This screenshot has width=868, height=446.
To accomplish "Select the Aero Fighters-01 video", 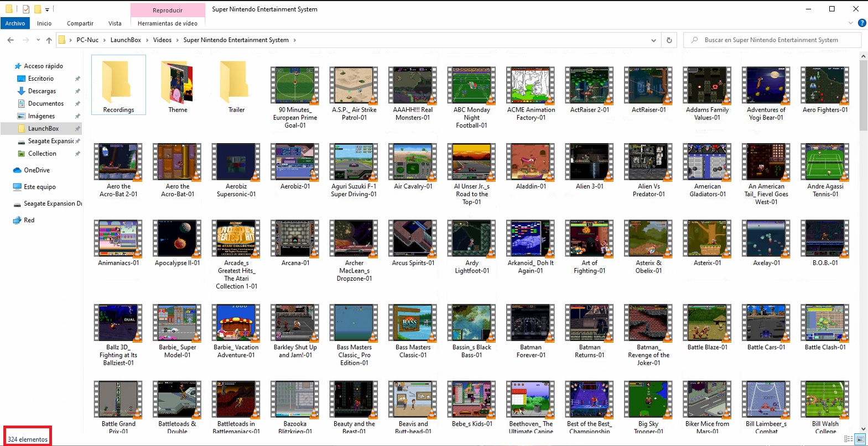I will (x=825, y=88).
